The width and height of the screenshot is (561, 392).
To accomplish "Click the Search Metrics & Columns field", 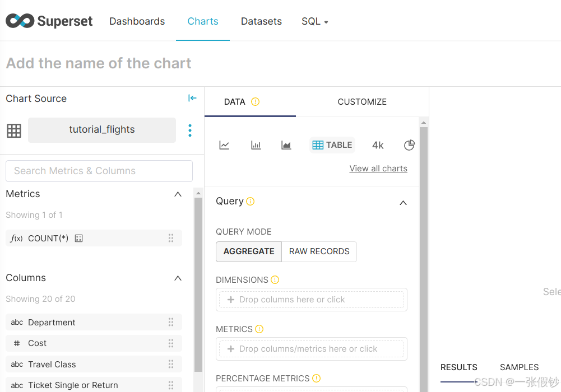I will (99, 171).
